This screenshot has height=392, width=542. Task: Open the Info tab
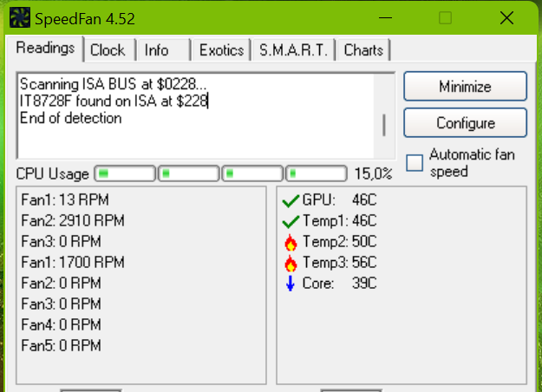tap(157, 49)
